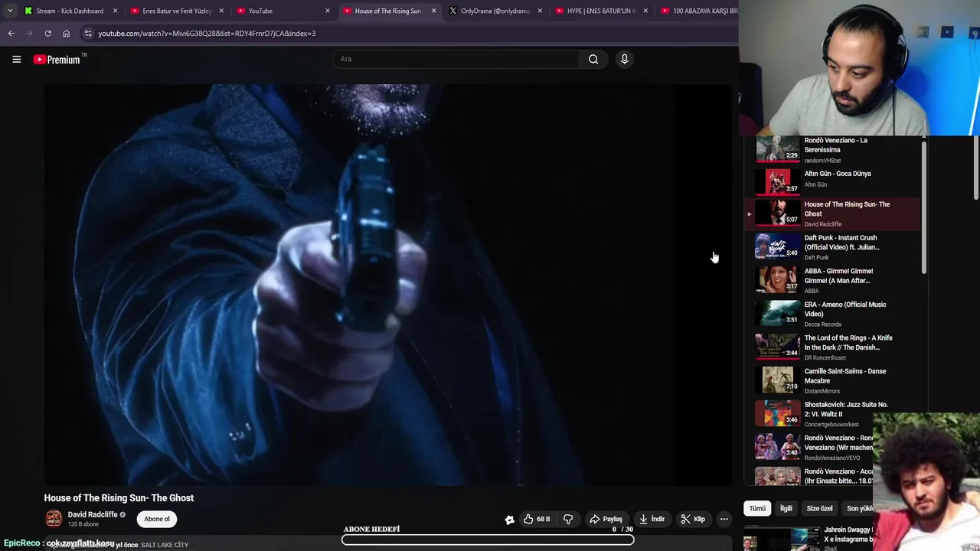
Task: Play Shostakovich: Jazz Suite No. 2 thumbnail
Action: pyautogui.click(x=777, y=413)
